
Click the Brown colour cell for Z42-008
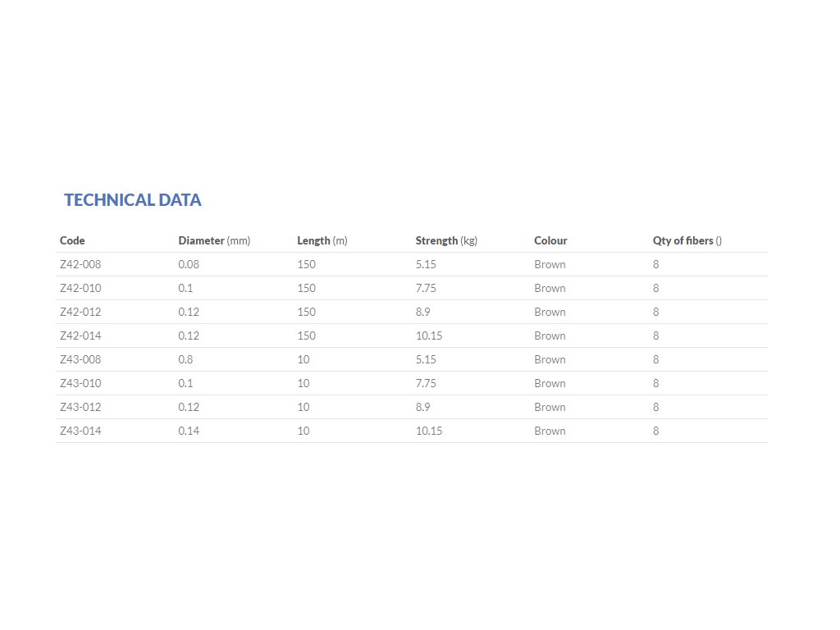pos(550,265)
